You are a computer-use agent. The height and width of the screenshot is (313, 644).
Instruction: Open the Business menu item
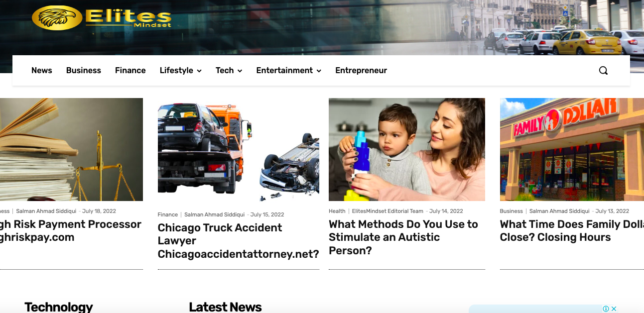click(84, 71)
